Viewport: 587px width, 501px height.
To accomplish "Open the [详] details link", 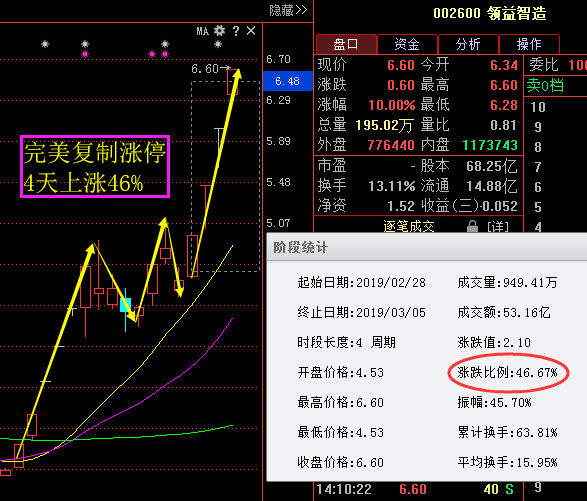I will click(x=498, y=227).
